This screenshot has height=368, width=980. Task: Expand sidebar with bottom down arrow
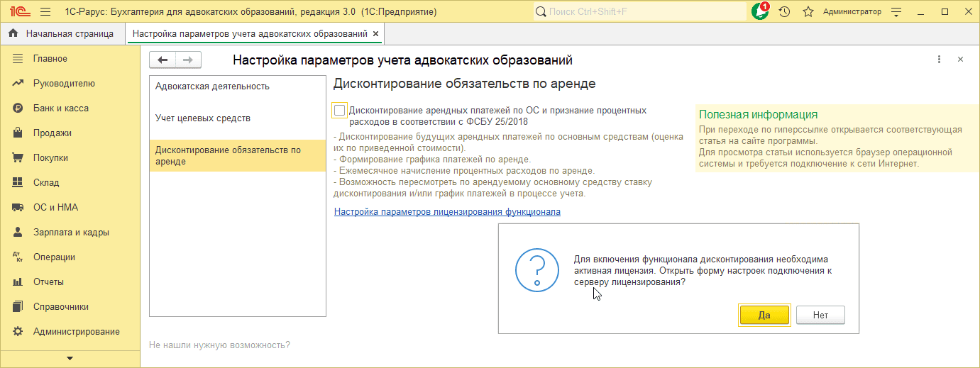[70, 358]
